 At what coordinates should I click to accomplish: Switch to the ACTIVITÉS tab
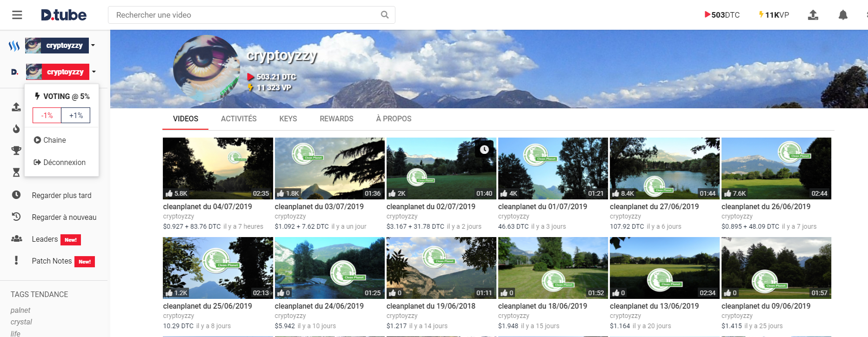coord(239,119)
